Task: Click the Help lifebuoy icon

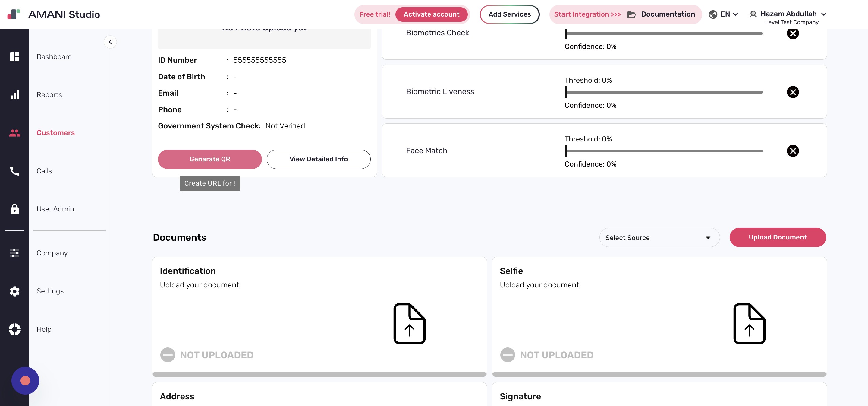Action: [14, 329]
